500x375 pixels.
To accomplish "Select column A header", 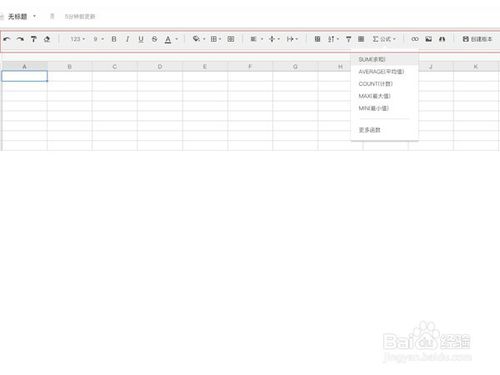I will 24,67.
